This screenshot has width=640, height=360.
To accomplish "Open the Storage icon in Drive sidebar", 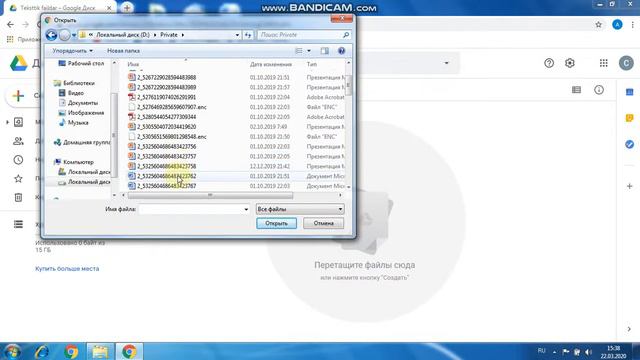I will click(x=18, y=224).
